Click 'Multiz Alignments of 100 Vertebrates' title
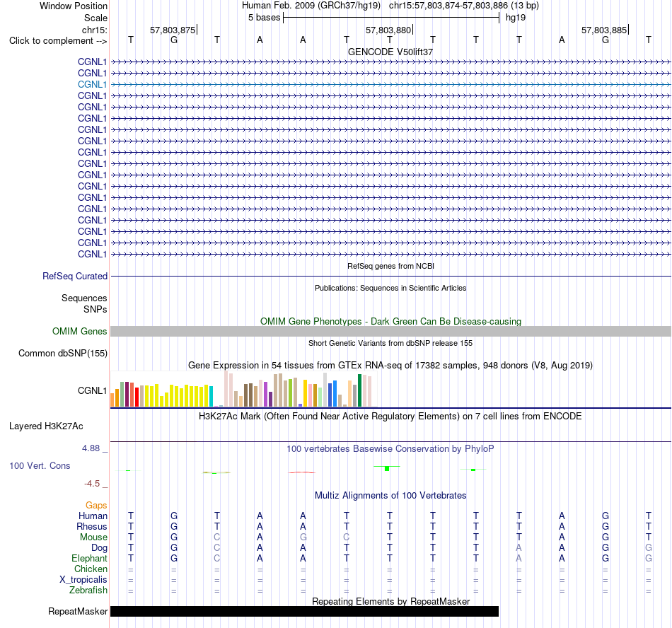This screenshot has width=672, height=628. 390,495
